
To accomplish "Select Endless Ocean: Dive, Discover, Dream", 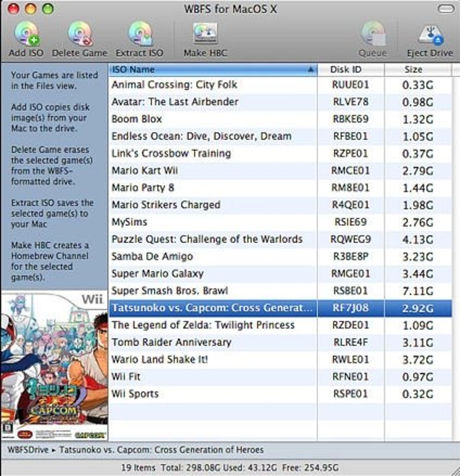I will (280, 136).
